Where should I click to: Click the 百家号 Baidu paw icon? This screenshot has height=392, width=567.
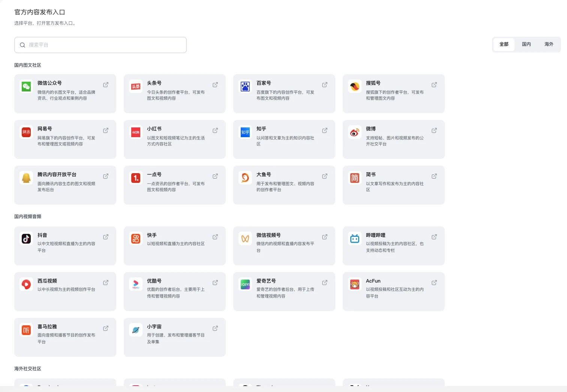pos(245,87)
